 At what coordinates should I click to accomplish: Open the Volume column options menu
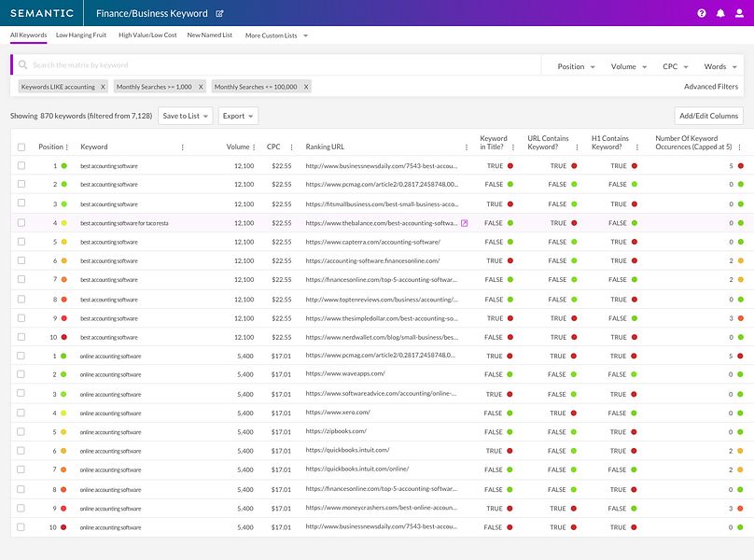click(254, 147)
